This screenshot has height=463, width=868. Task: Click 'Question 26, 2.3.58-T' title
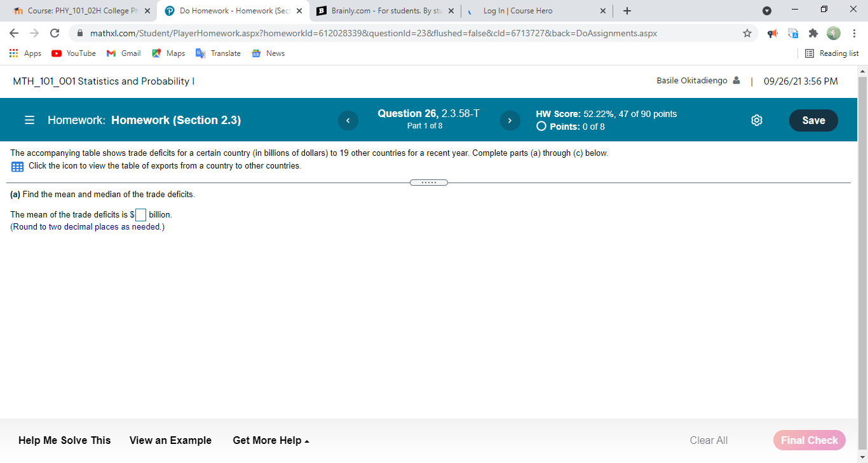click(428, 113)
